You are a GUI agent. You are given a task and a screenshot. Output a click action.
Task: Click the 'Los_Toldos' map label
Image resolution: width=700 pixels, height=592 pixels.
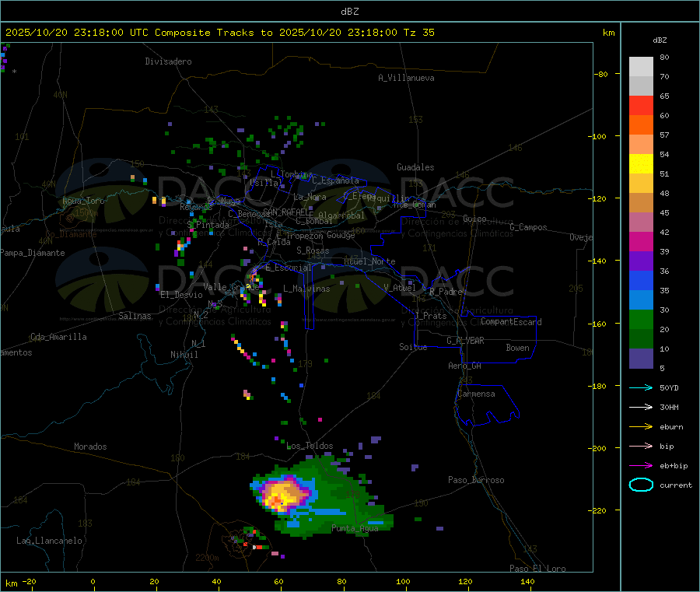pos(310,446)
